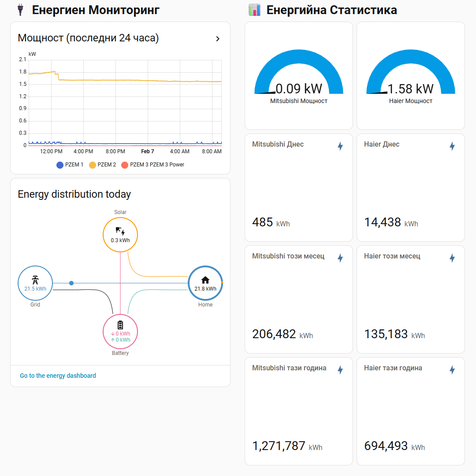The width and height of the screenshot is (476, 476).
Task: Click lightning bolt icon on Mitsubishi Днес card
Action: (x=340, y=146)
